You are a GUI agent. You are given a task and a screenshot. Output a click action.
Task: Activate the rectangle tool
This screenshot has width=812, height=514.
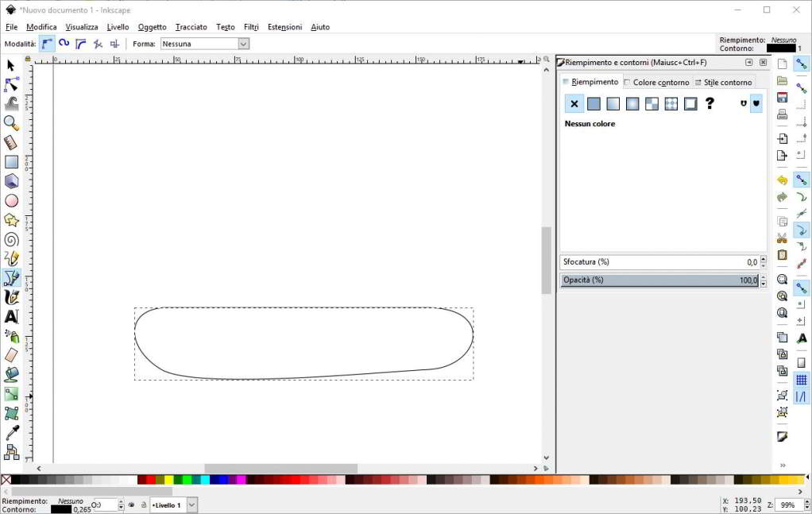click(x=11, y=162)
